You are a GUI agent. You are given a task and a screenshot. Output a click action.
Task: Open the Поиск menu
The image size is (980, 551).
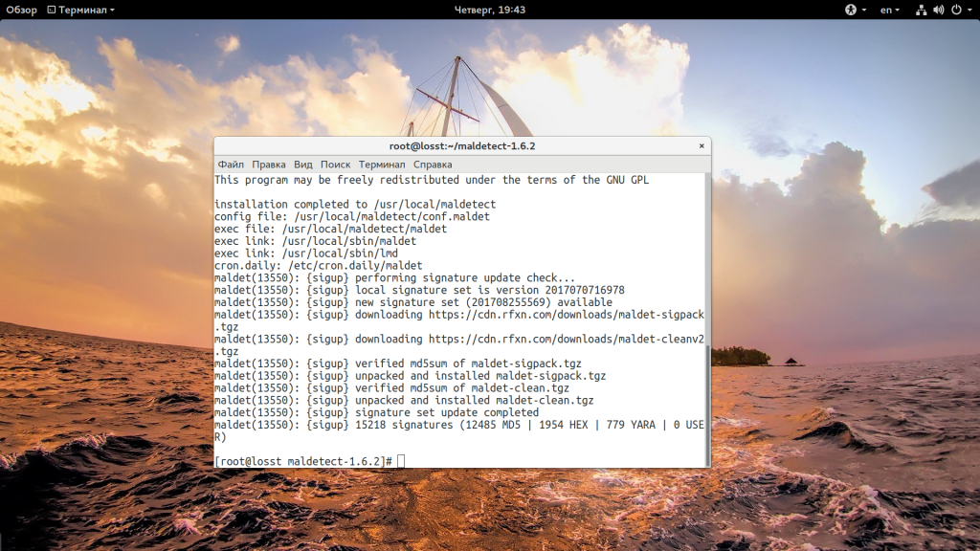coord(335,165)
